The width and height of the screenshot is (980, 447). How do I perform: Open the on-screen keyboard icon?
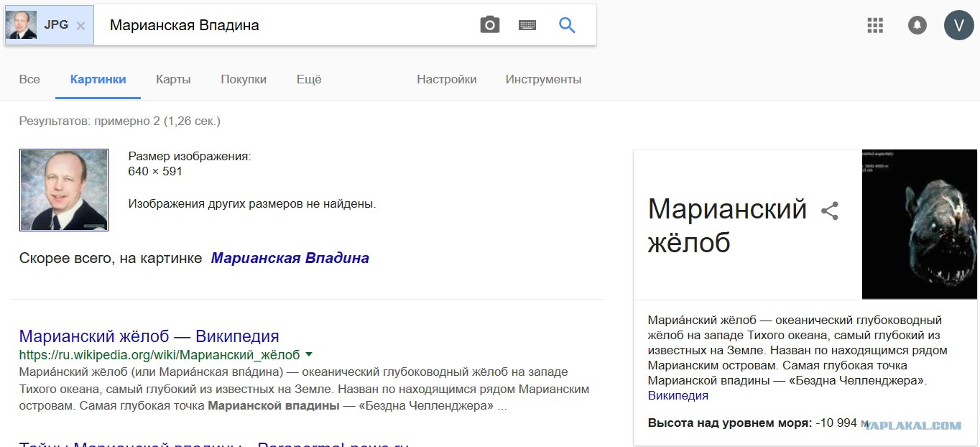[x=527, y=25]
